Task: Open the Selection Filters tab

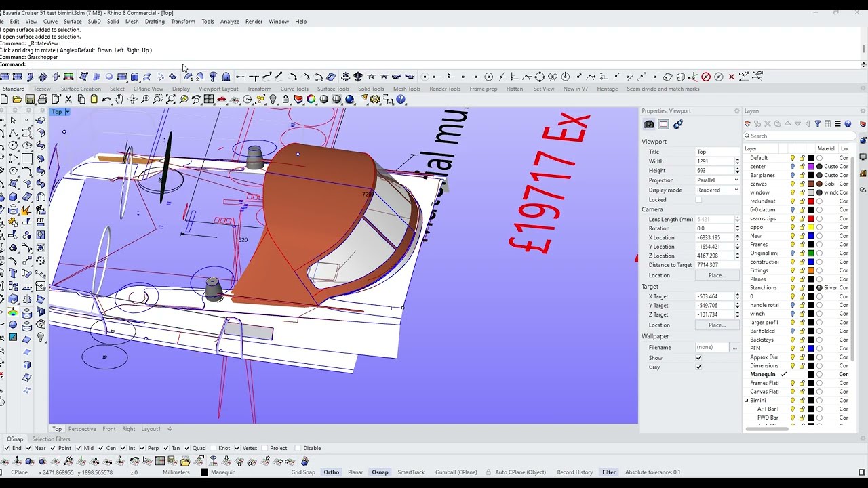Action: click(51, 439)
